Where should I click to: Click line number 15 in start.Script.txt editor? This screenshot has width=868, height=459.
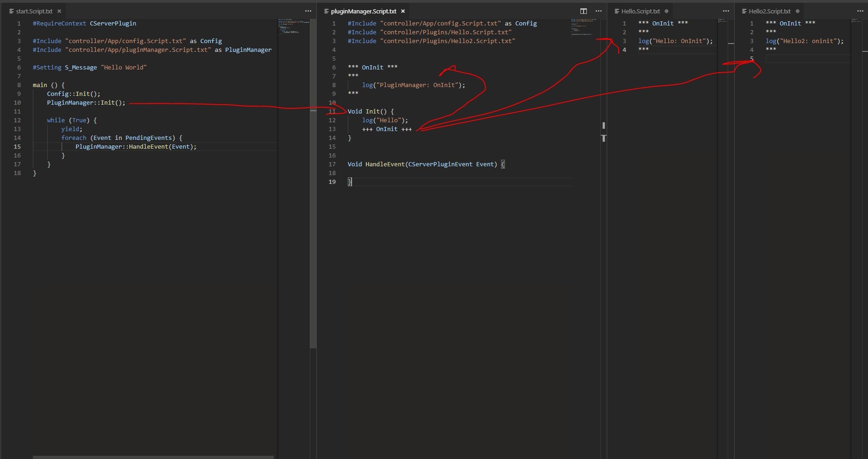(x=17, y=146)
